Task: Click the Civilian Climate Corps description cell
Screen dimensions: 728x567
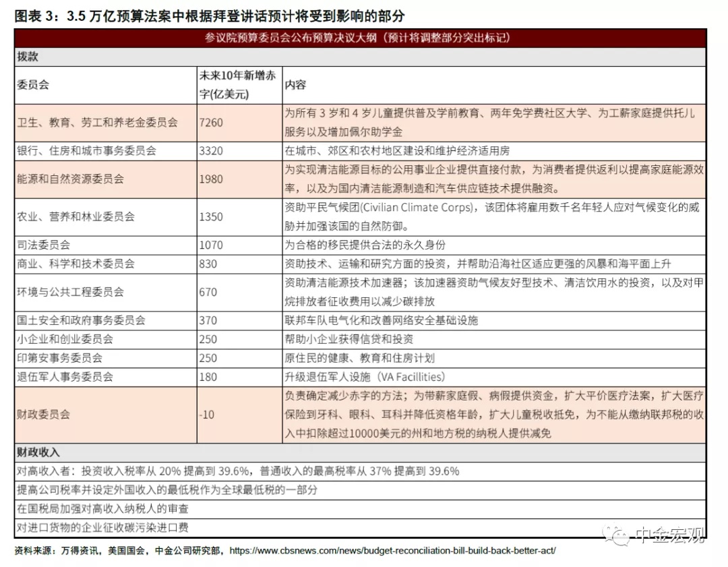Action: (493, 216)
